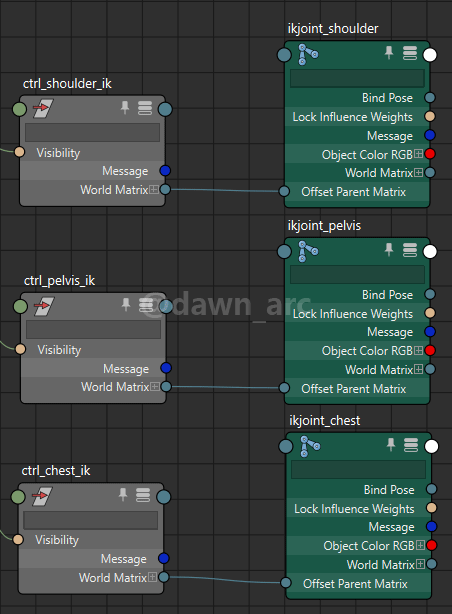Click the red Object Color RGB port on ikjoint_shoulder
This screenshot has width=452, height=614.
click(430, 154)
